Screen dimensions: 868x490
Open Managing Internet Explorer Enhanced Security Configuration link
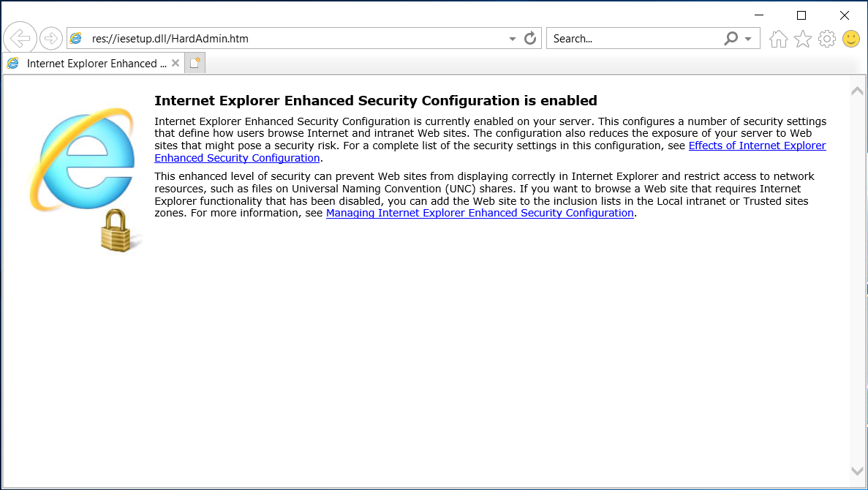tap(480, 213)
